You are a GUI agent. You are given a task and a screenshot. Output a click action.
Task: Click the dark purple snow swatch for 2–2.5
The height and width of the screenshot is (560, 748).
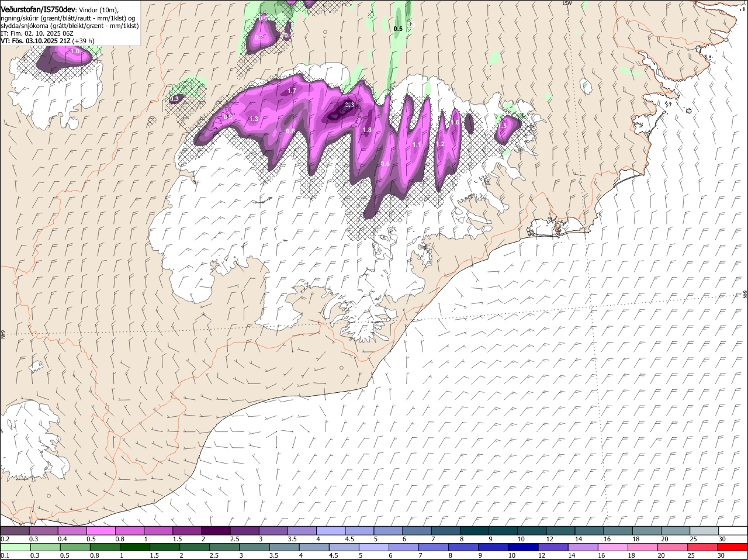[216, 531]
